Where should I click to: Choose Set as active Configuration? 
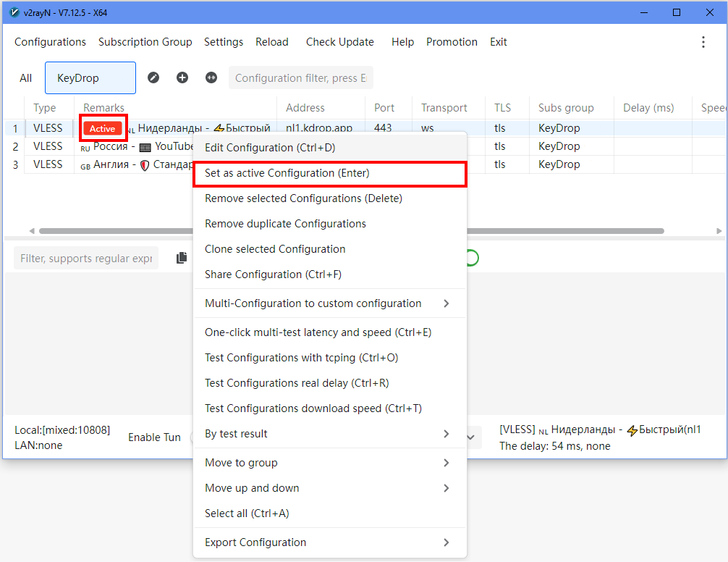(329, 174)
